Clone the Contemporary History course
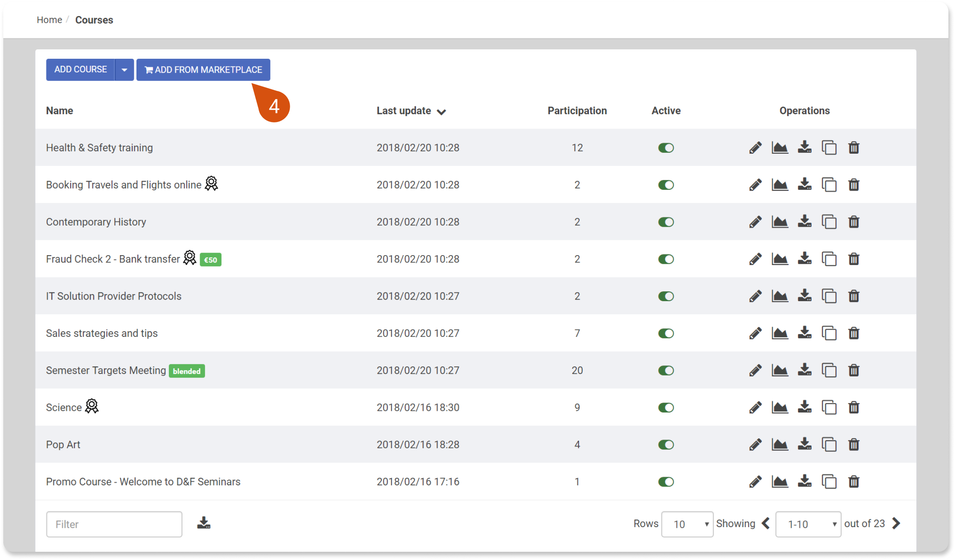955x560 pixels. point(829,222)
